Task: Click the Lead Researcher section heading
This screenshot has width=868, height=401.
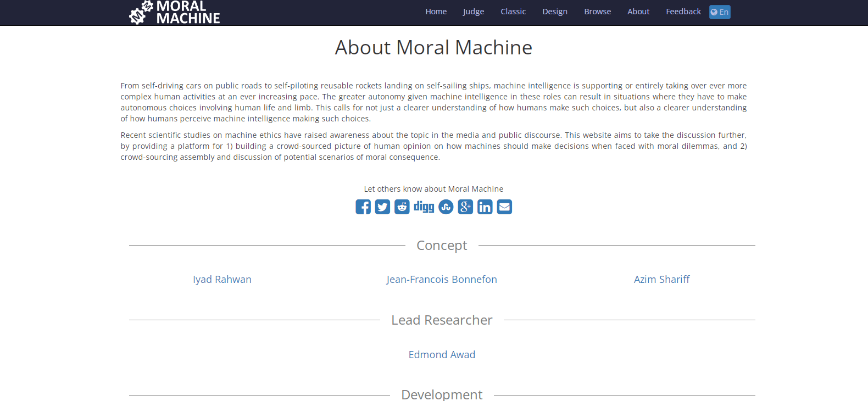Action: pos(442,320)
